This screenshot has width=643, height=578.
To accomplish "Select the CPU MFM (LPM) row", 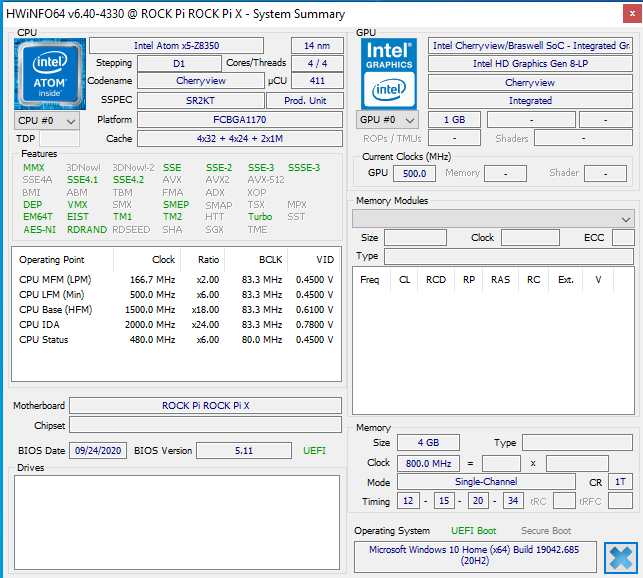I will coord(176,280).
